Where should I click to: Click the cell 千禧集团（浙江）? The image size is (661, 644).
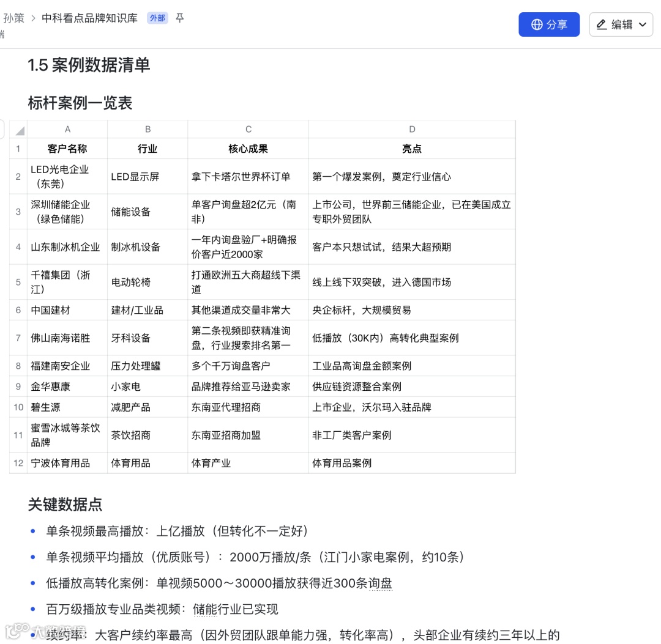(x=67, y=282)
